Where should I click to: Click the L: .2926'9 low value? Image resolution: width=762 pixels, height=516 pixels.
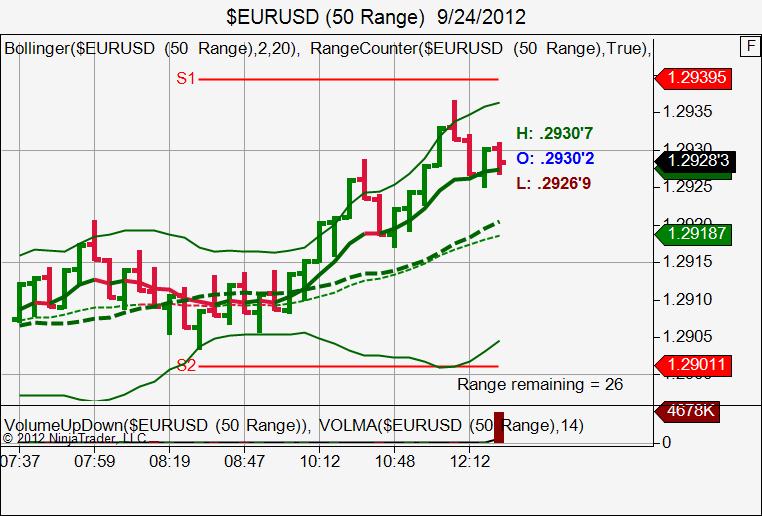pyautogui.click(x=554, y=183)
